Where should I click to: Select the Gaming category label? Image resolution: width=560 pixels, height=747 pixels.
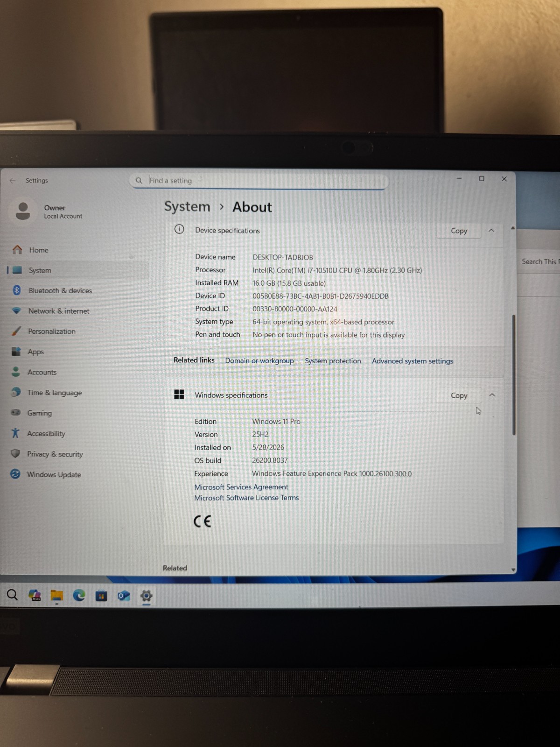point(40,413)
